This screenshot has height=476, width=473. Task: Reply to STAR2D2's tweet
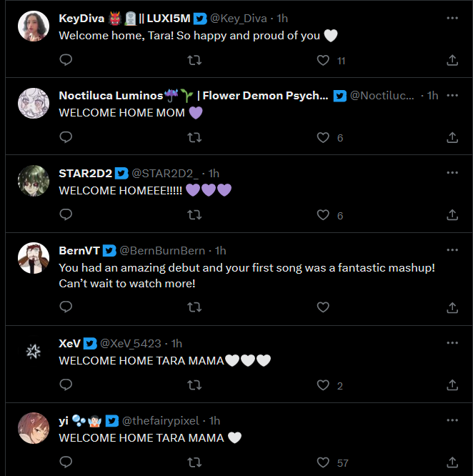point(66,214)
